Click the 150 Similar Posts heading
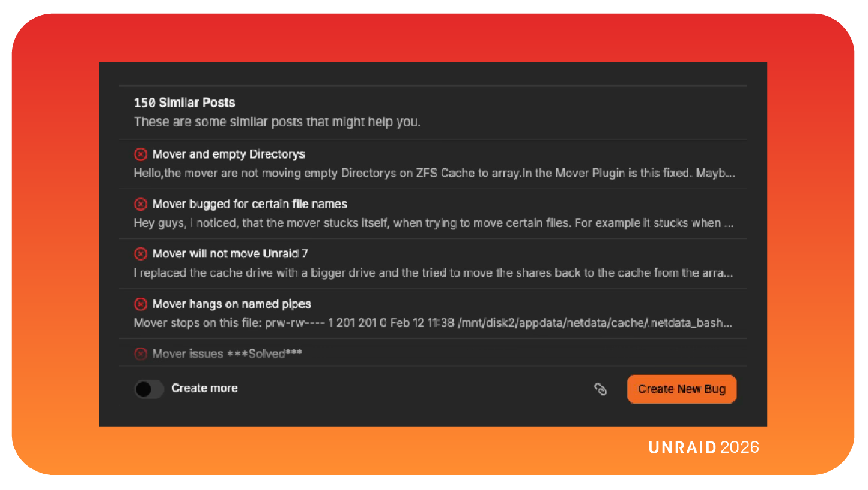 click(184, 103)
